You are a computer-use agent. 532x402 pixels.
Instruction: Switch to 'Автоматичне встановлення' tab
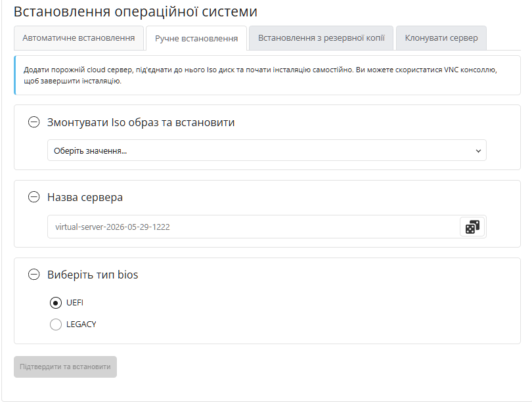79,38
